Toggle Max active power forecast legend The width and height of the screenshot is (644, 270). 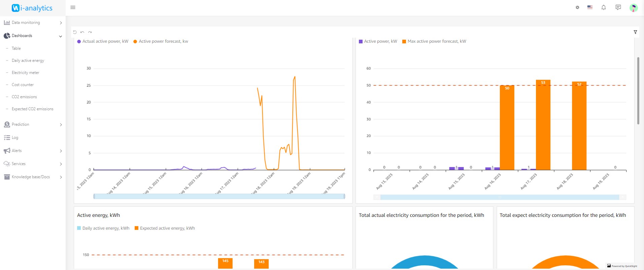(x=434, y=41)
